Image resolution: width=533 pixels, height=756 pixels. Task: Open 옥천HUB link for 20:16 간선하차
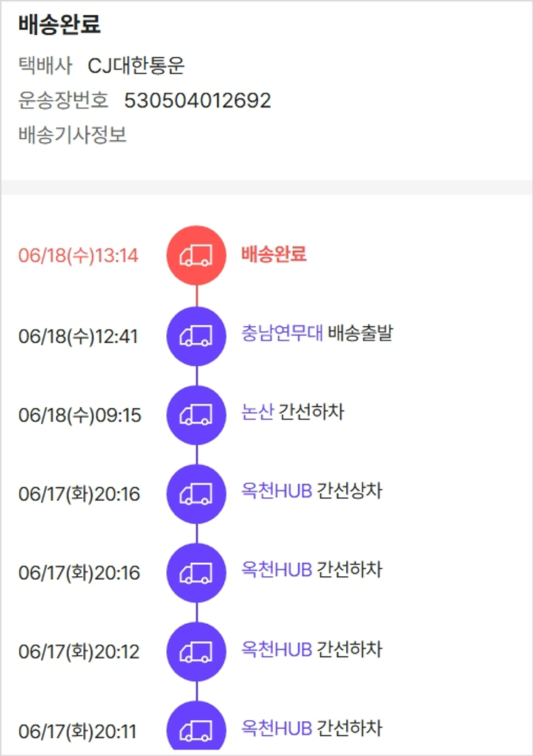(276, 570)
